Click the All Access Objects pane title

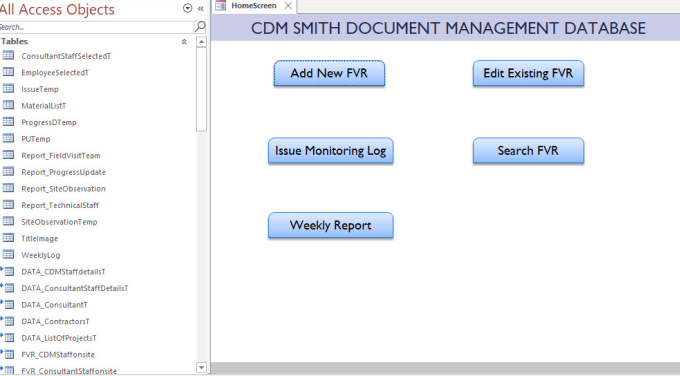[57, 9]
